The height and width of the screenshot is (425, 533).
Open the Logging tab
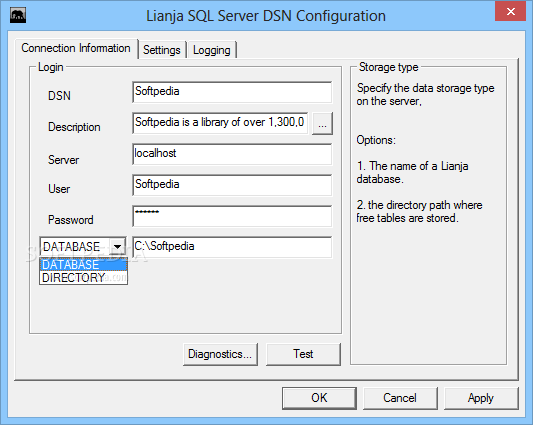click(x=212, y=50)
